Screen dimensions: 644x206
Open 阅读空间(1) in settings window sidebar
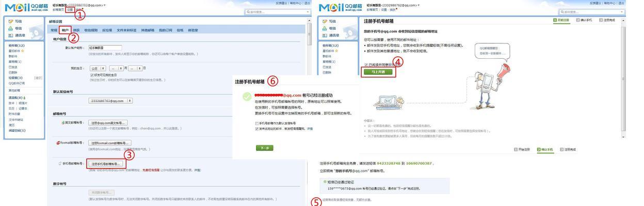(17, 130)
